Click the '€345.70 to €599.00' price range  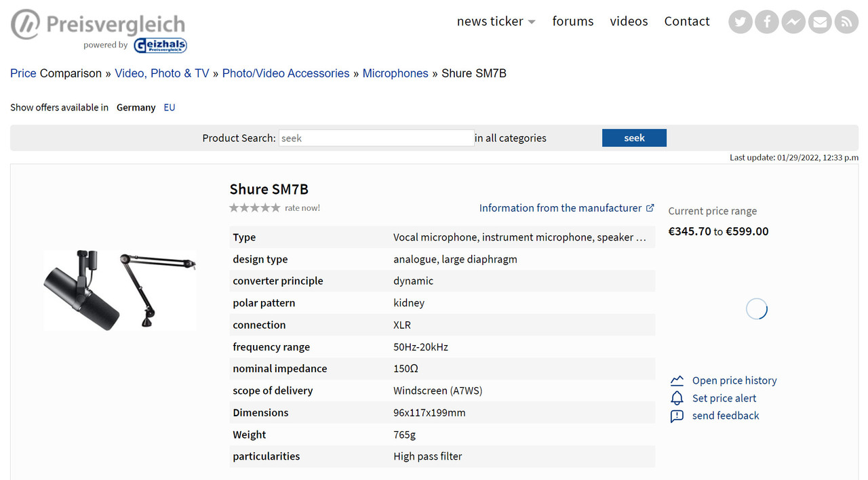pos(718,231)
